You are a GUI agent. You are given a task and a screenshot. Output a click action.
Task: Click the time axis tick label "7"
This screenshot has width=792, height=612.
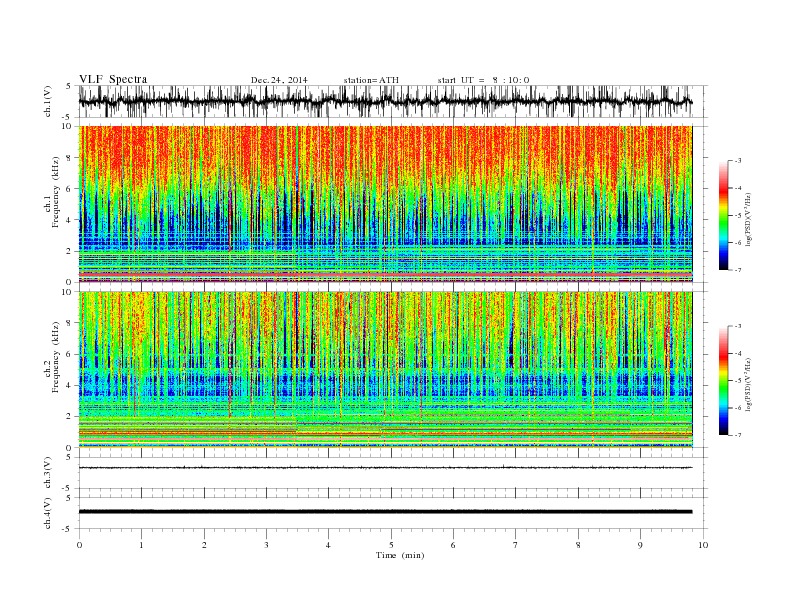[x=516, y=545]
